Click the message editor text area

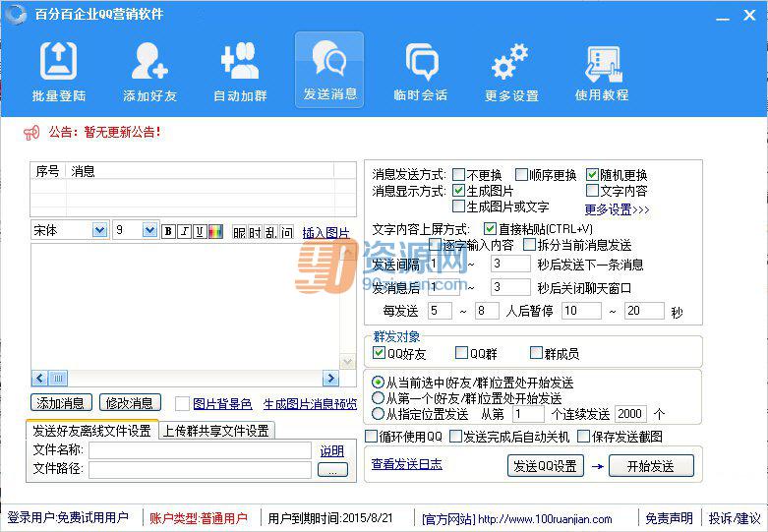(186, 307)
